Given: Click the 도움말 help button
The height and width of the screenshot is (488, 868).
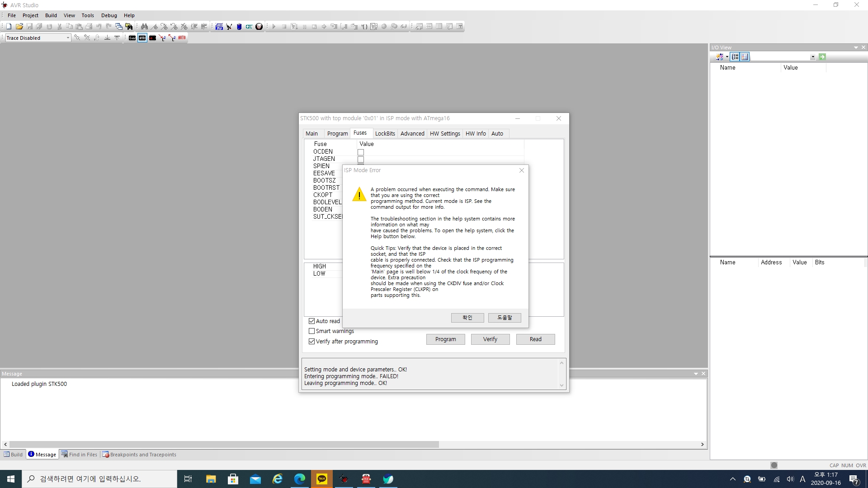Looking at the screenshot, I should point(505,318).
